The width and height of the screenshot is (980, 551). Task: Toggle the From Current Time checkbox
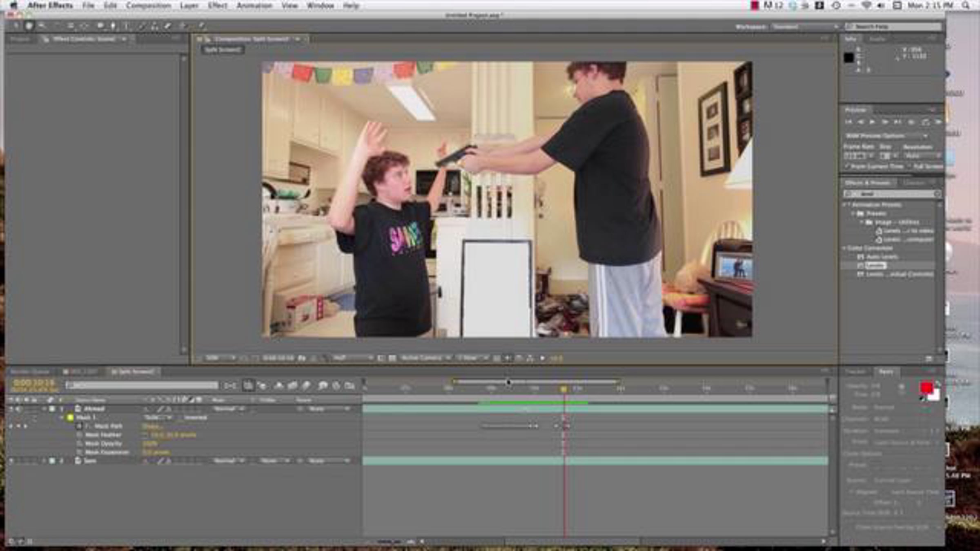click(x=847, y=166)
